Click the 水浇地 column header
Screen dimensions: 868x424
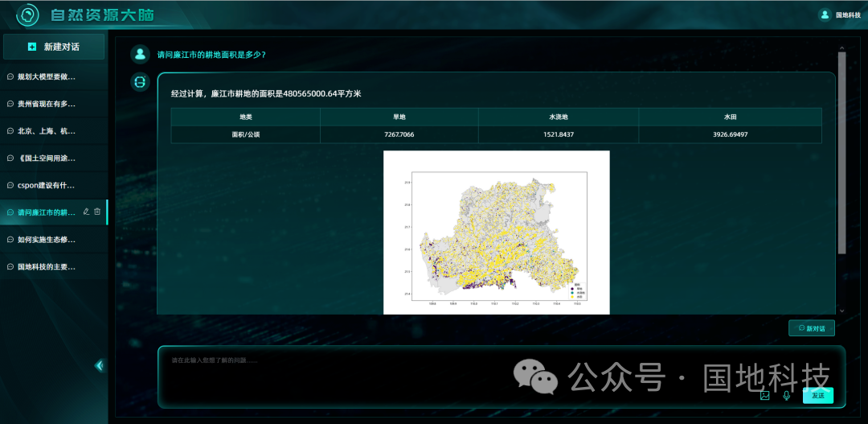[559, 117]
